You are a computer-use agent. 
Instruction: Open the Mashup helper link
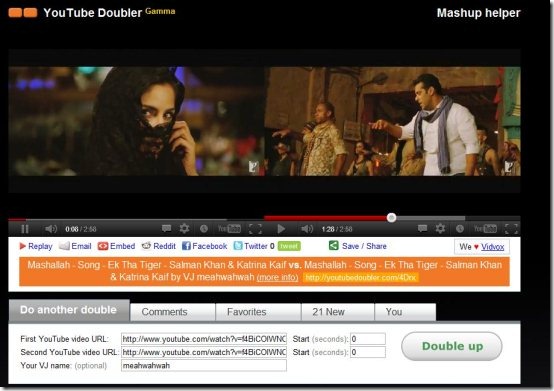click(478, 13)
